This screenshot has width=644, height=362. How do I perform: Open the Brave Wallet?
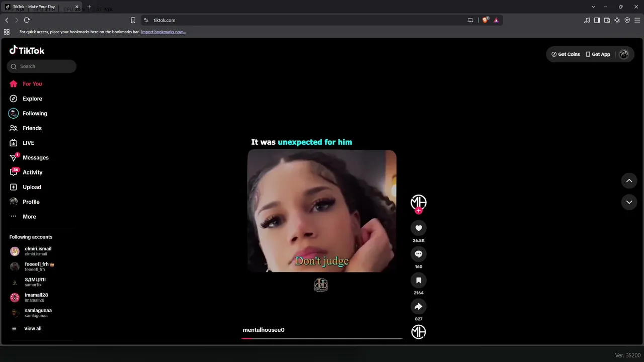click(x=607, y=20)
